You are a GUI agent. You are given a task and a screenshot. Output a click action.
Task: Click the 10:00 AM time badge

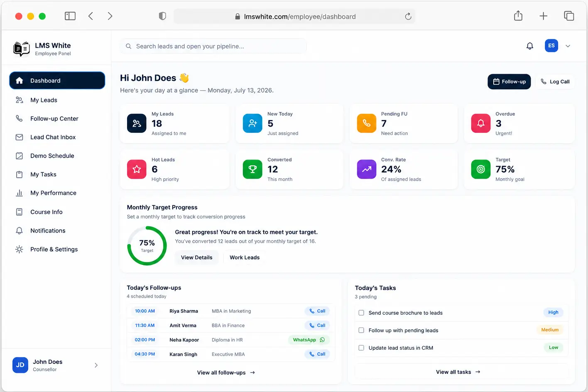tap(145, 311)
